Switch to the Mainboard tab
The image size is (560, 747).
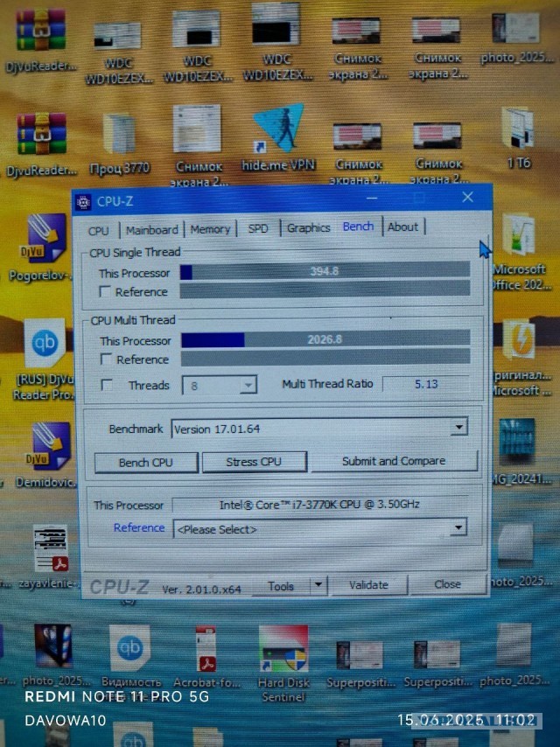(151, 230)
